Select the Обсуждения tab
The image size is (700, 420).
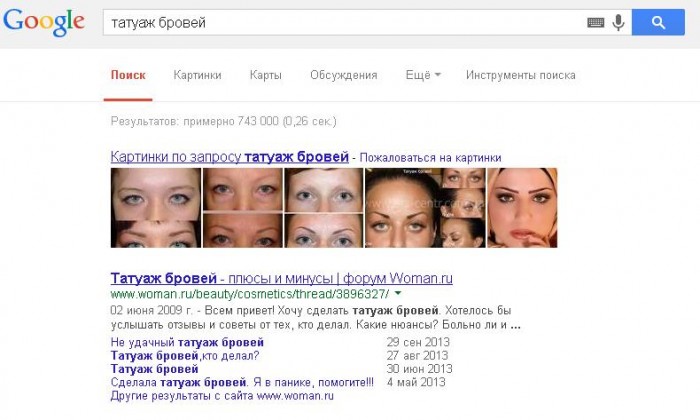344,75
